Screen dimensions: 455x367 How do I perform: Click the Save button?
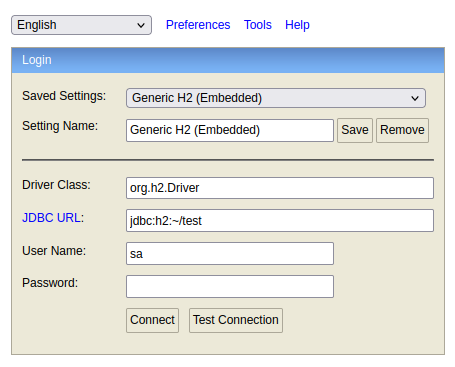click(355, 130)
